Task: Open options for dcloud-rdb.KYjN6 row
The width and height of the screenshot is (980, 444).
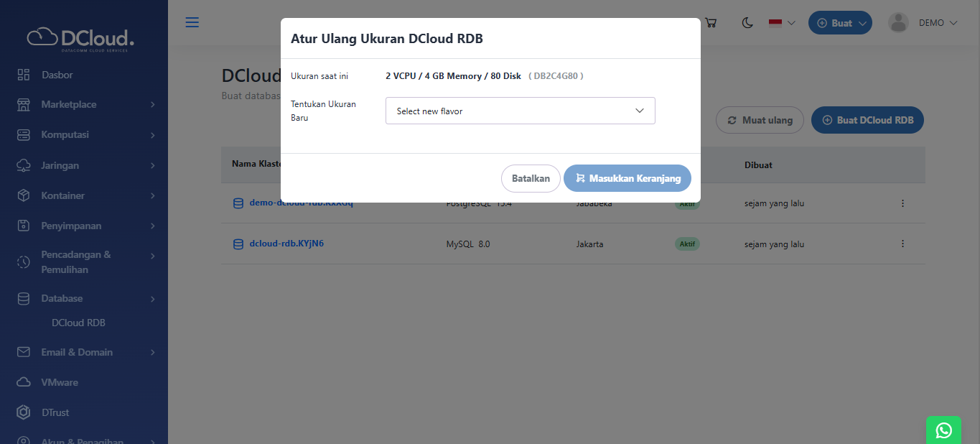Action: coord(902,244)
